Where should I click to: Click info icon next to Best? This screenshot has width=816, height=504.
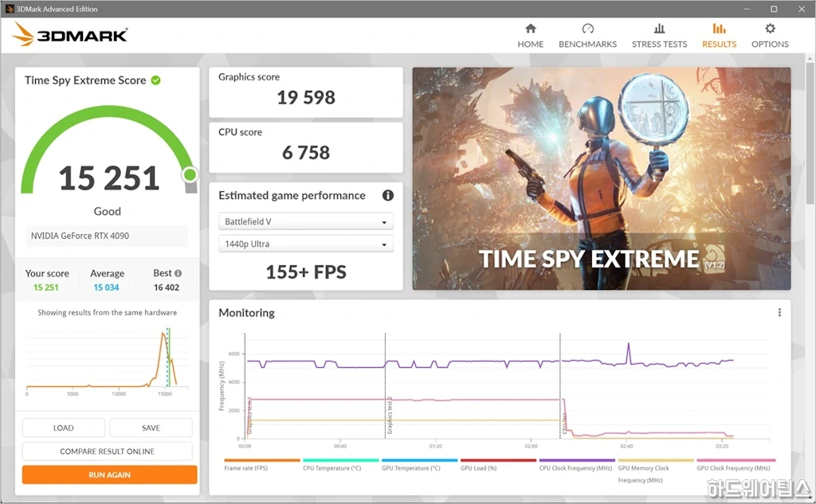pos(178,273)
